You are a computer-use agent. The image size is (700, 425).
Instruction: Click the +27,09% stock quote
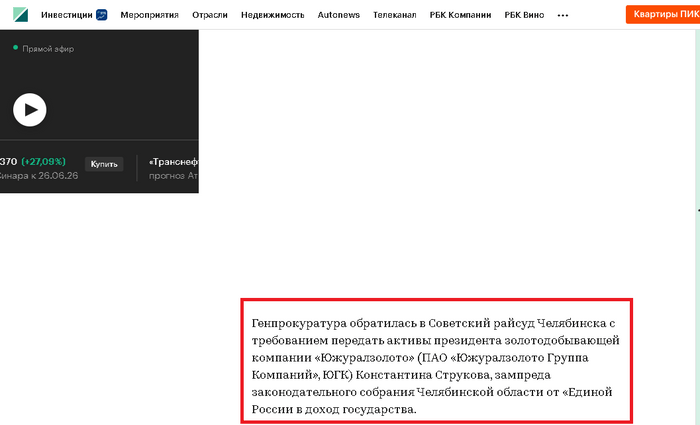[44, 162]
